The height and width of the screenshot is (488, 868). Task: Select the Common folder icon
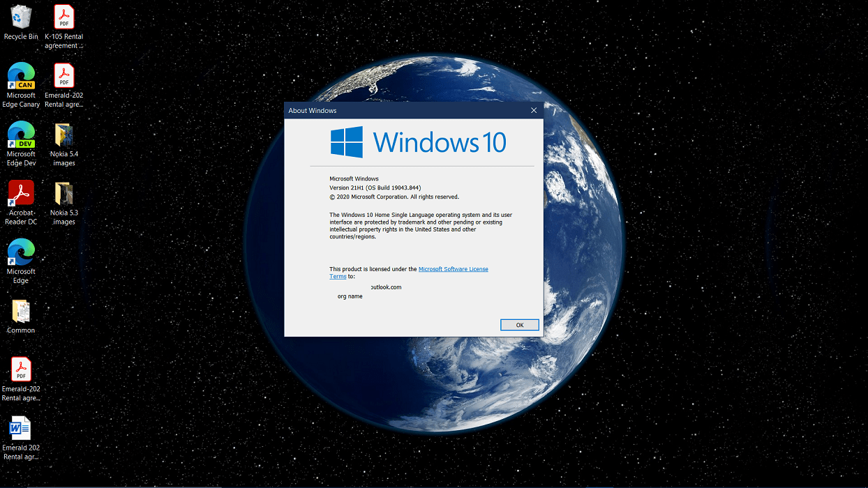pyautogui.click(x=21, y=316)
